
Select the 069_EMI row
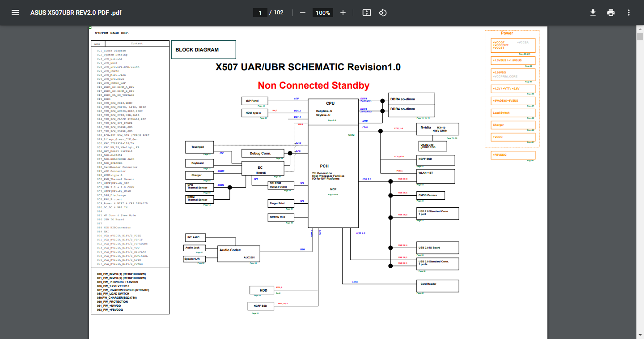pos(103,232)
